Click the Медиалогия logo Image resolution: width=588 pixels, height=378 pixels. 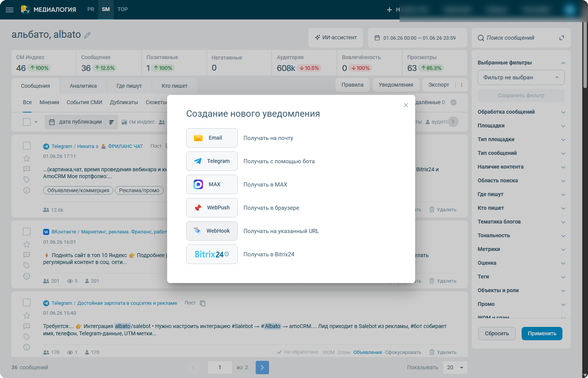(x=48, y=10)
